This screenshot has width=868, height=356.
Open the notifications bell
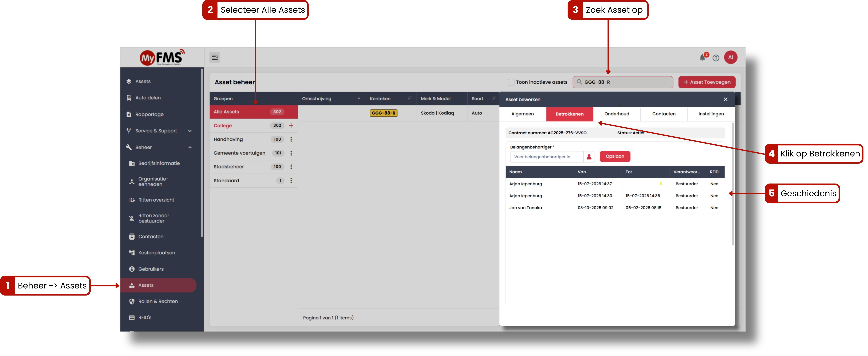pyautogui.click(x=703, y=57)
